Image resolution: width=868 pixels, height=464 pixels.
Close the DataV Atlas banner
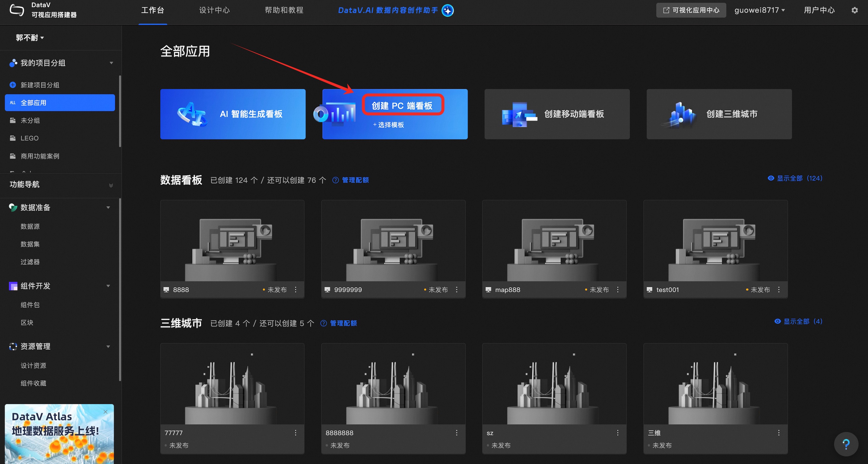105,412
